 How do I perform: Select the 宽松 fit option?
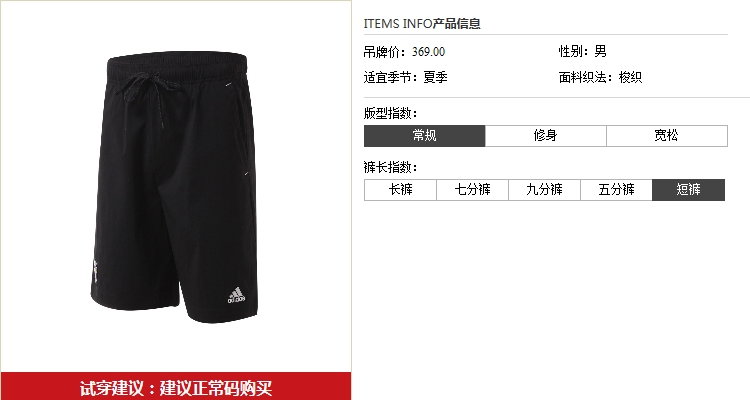667,136
